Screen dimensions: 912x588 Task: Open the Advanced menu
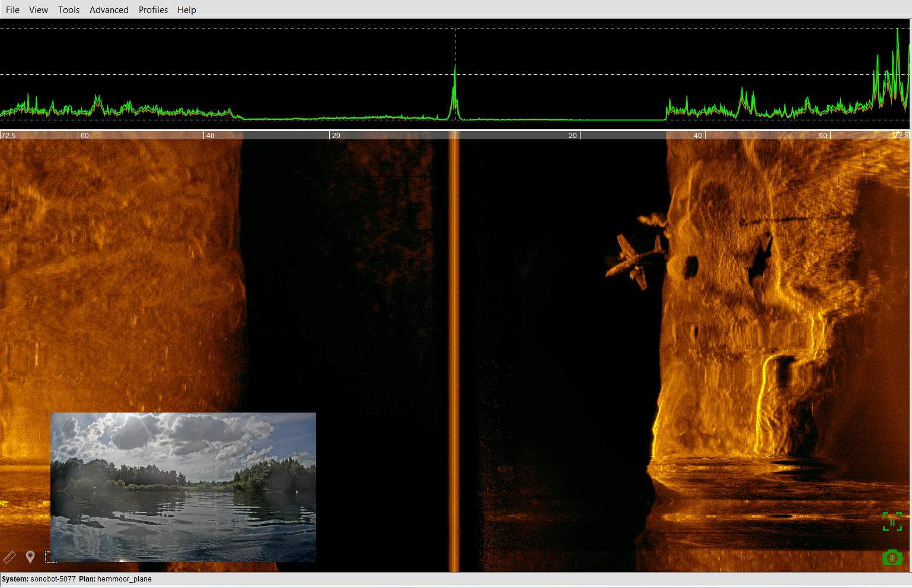[x=109, y=9]
